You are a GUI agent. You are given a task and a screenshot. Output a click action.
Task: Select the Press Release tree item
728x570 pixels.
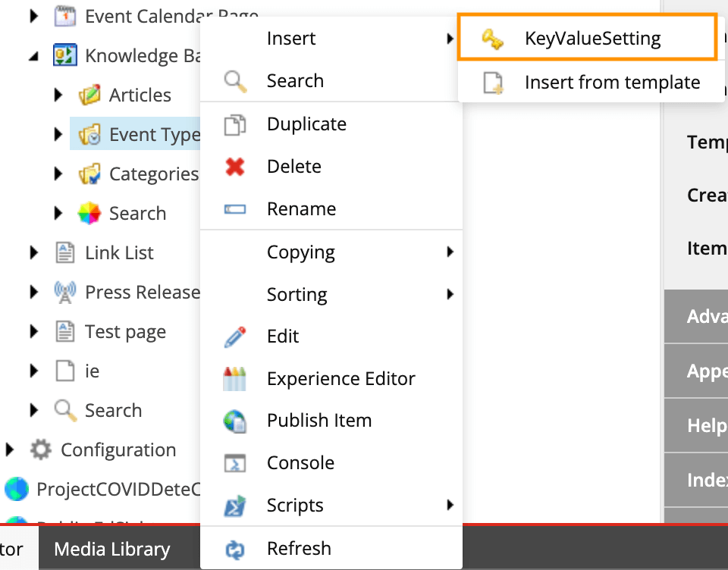(x=142, y=293)
